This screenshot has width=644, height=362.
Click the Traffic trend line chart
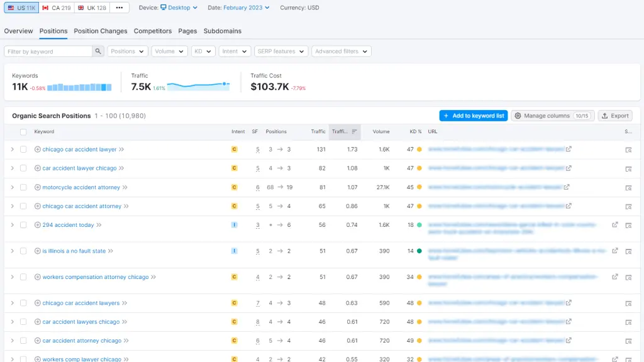pyautogui.click(x=198, y=86)
